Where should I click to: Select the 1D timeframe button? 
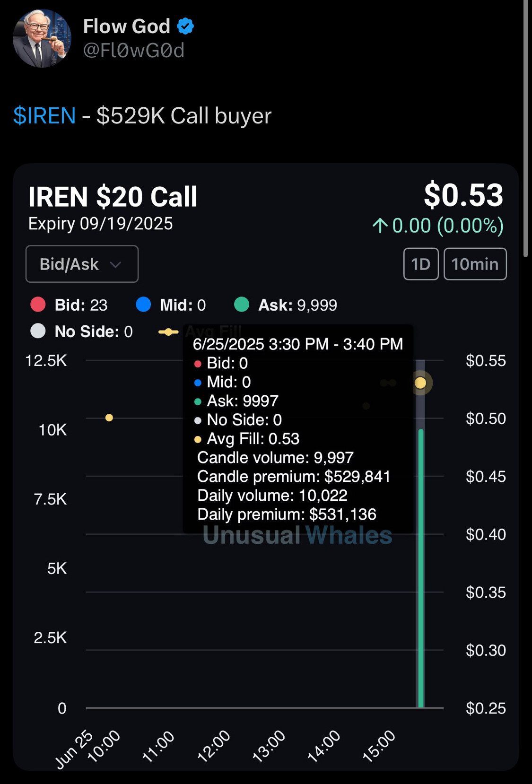(x=420, y=264)
